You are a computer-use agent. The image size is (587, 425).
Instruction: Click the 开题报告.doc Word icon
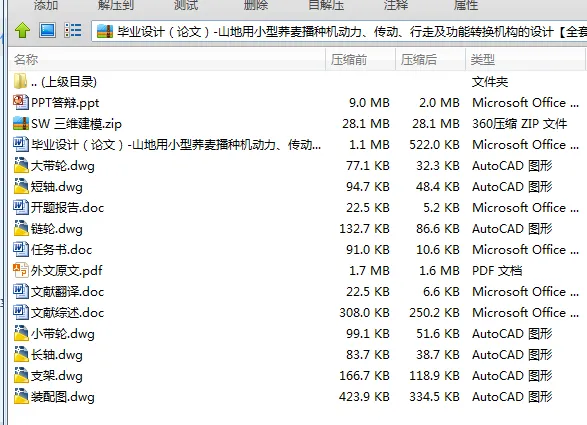tap(21, 207)
